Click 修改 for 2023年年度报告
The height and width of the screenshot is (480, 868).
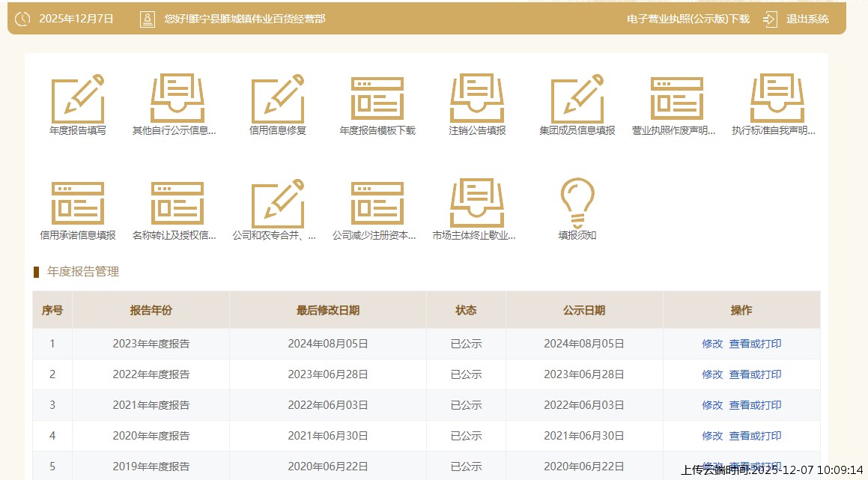point(712,344)
